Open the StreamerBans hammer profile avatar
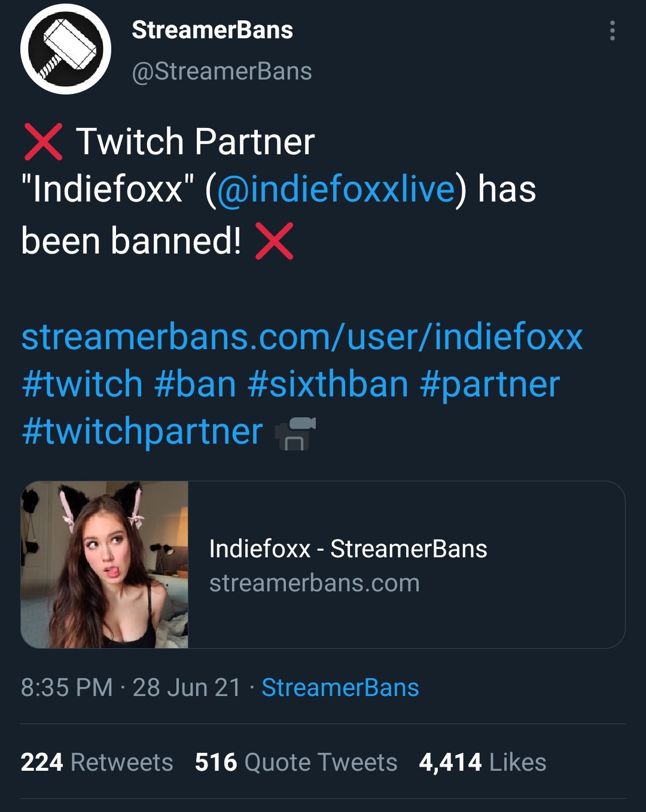 (x=66, y=49)
